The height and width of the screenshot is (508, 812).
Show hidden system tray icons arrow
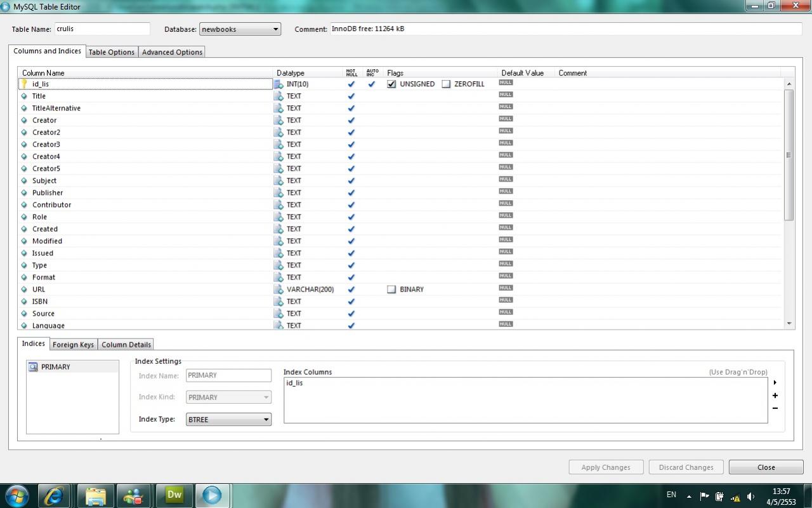[x=689, y=497]
